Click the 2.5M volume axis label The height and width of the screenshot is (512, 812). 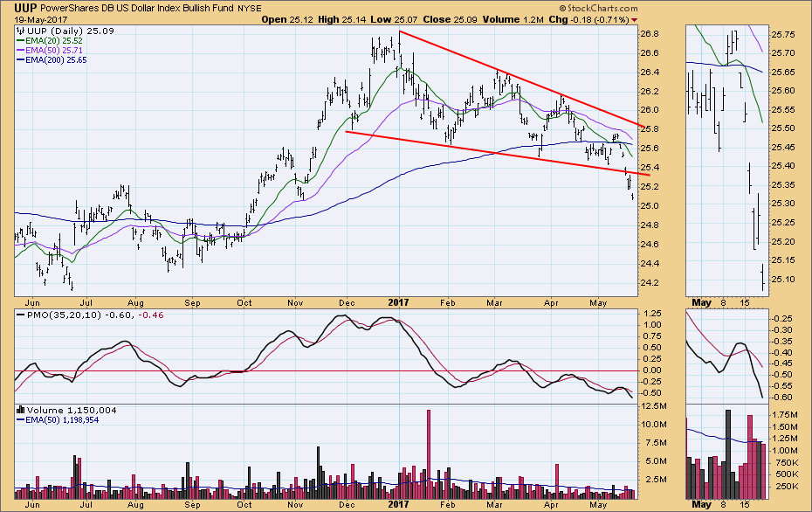(655, 480)
